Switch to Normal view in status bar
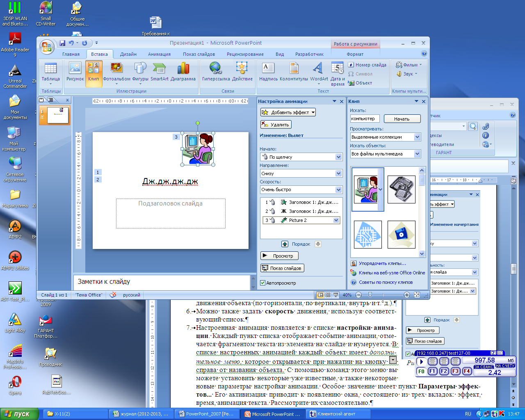Image resolution: width=525 pixels, height=420 pixels. 321,295
